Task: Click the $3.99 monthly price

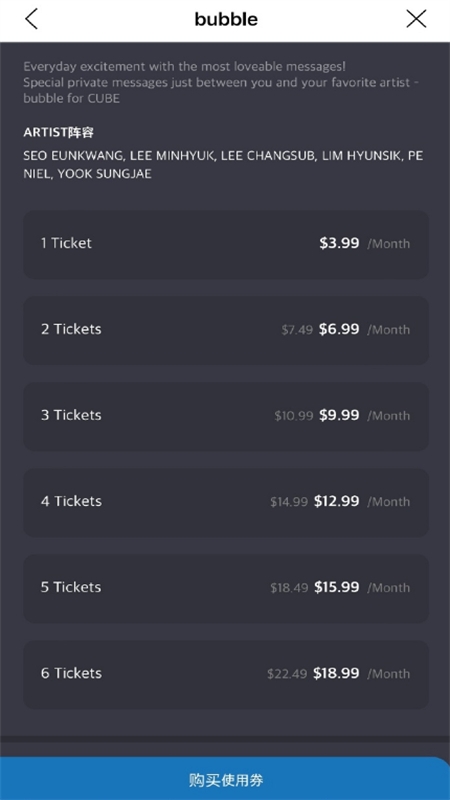Action: [x=339, y=243]
